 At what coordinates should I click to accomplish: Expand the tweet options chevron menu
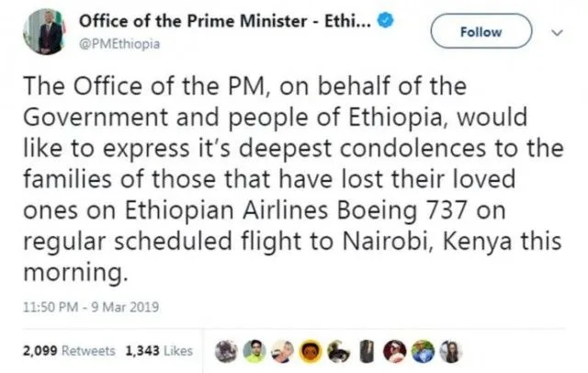pos(556,31)
